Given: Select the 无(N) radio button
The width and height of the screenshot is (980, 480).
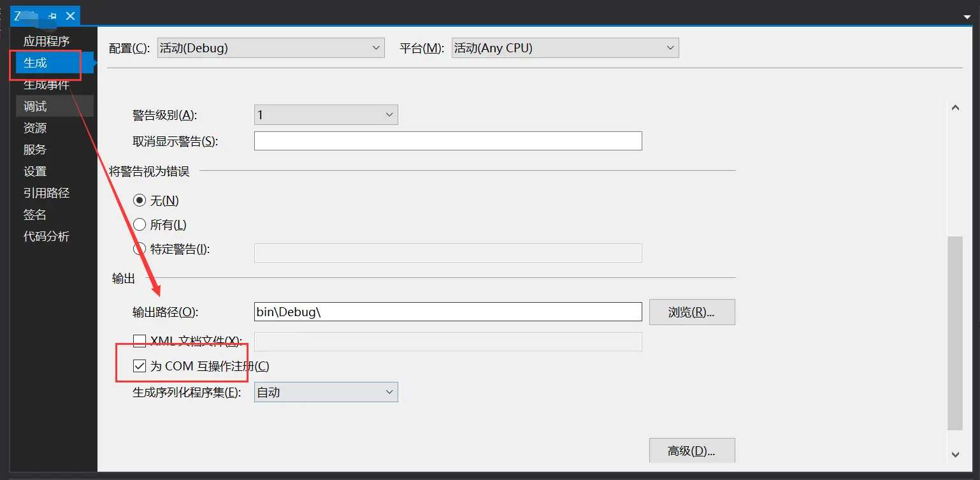Looking at the screenshot, I should click(x=140, y=201).
